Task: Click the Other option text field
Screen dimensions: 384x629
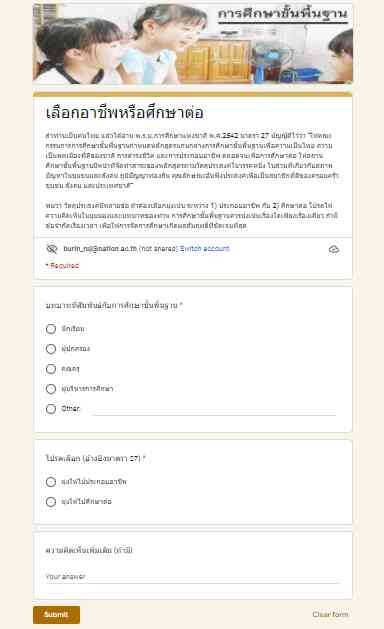Action: click(x=214, y=409)
